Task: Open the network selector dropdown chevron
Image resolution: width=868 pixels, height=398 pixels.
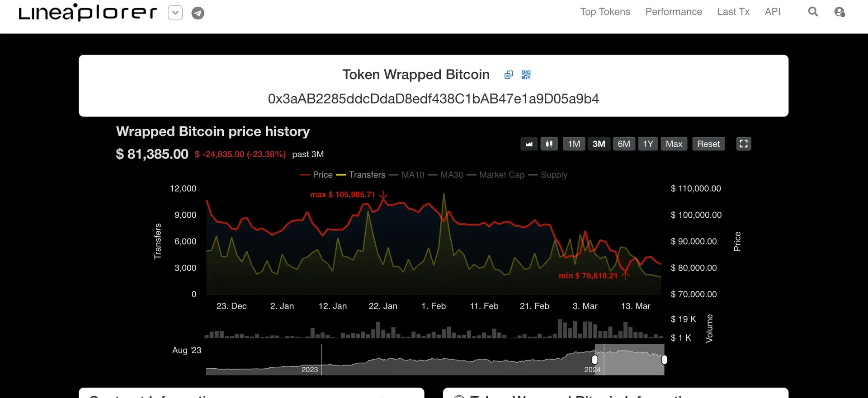Action: (x=175, y=13)
